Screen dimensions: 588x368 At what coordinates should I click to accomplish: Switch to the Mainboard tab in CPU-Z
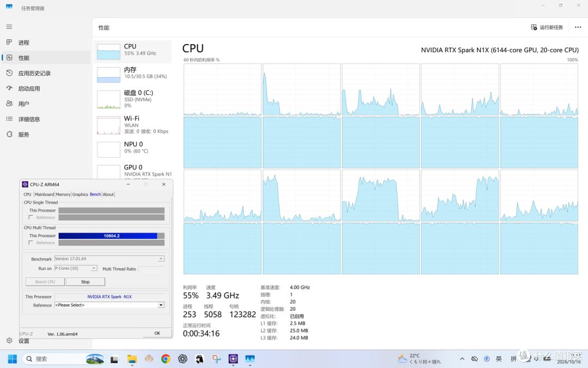coord(44,195)
